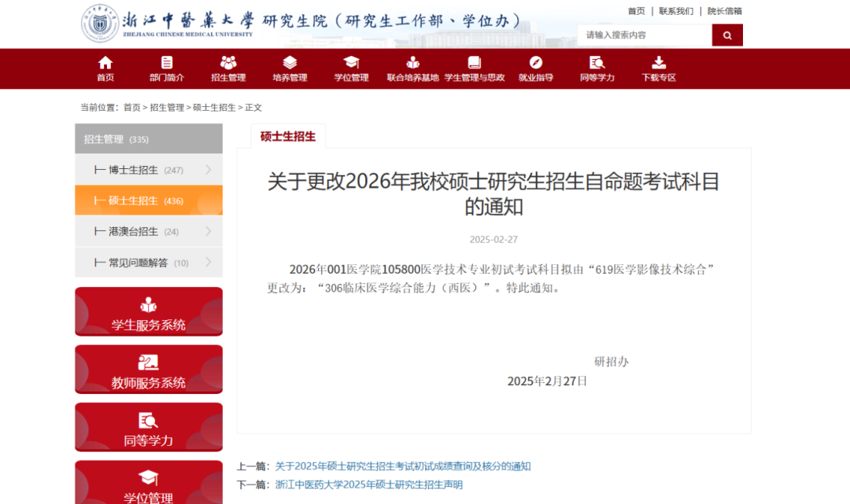The width and height of the screenshot is (850, 504).
Task: Open the 首页 label in the red navigation bar
Action: (105, 77)
